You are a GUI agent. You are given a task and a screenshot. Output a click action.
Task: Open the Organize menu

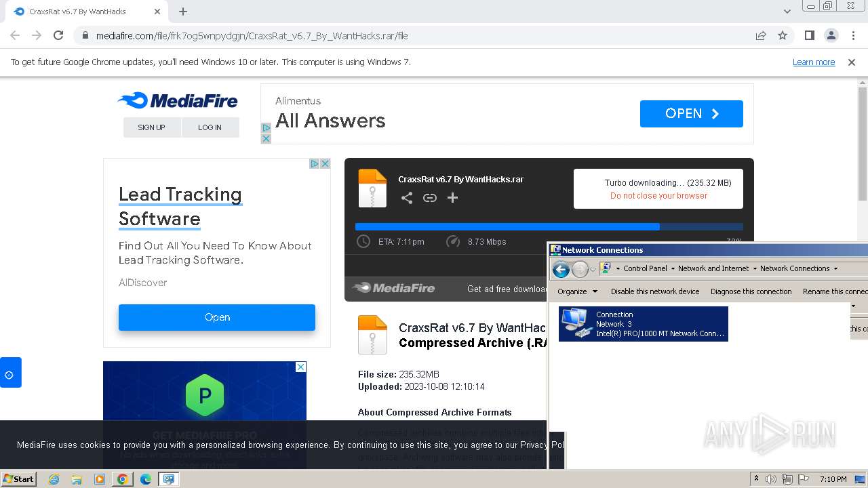coord(577,291)
